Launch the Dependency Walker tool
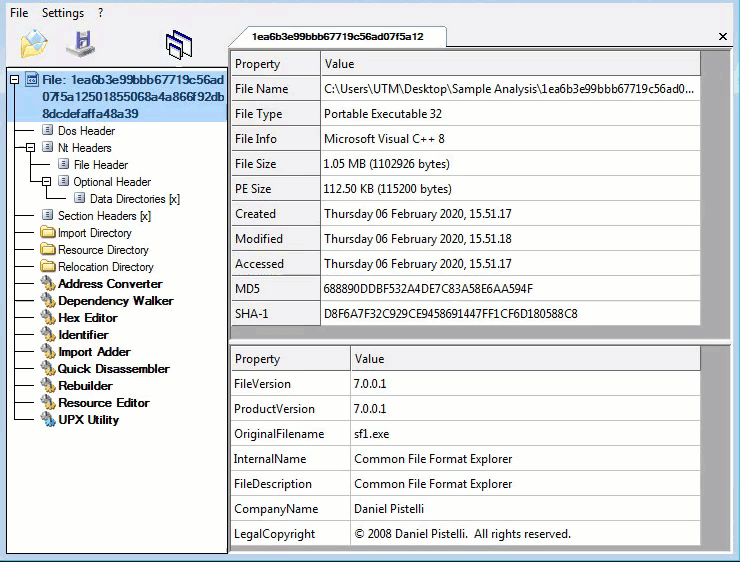The height and width of the screenshot is (562, 740). pyautogui.click(x=115, y=301)
